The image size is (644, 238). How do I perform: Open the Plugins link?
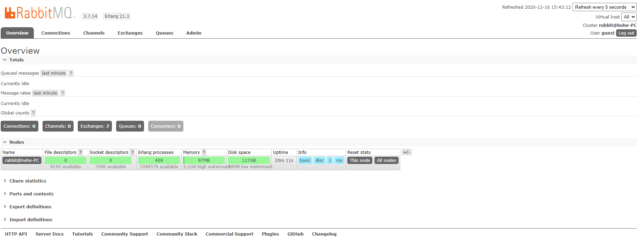[x=271, y=234]
